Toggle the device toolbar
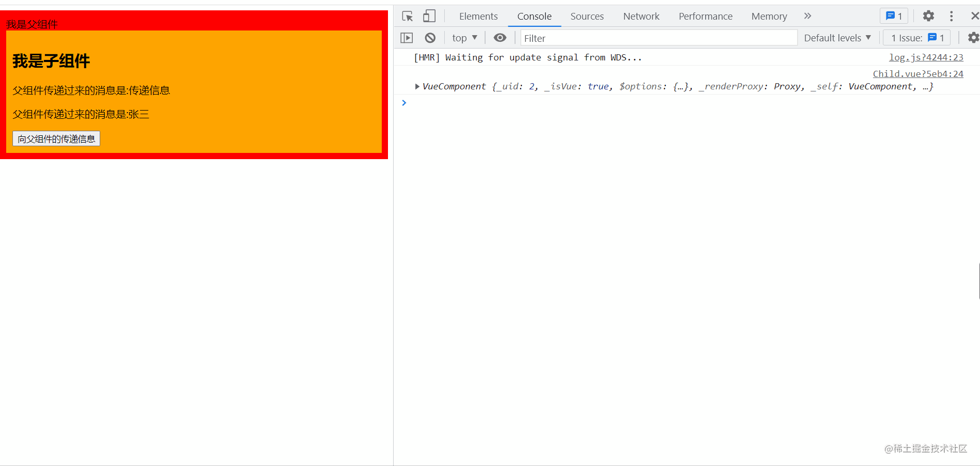The height and width of the screenshot is (466, 980). [429, 15]
